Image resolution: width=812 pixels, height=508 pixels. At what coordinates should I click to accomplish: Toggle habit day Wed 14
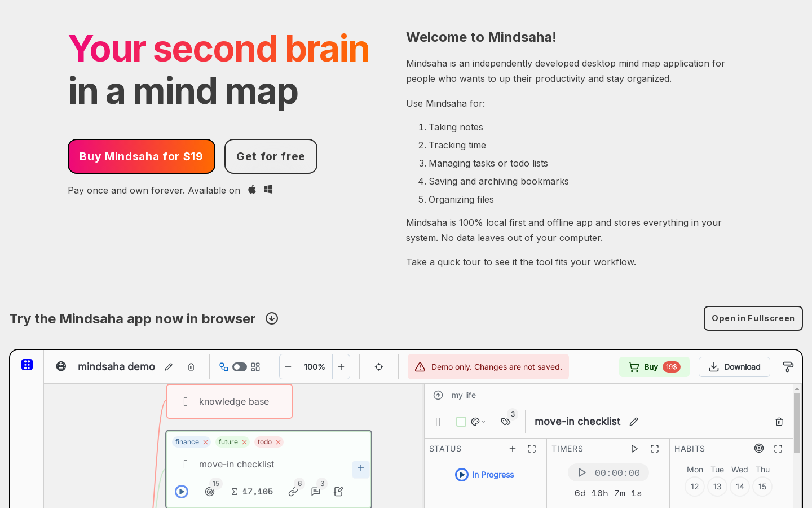740,487
